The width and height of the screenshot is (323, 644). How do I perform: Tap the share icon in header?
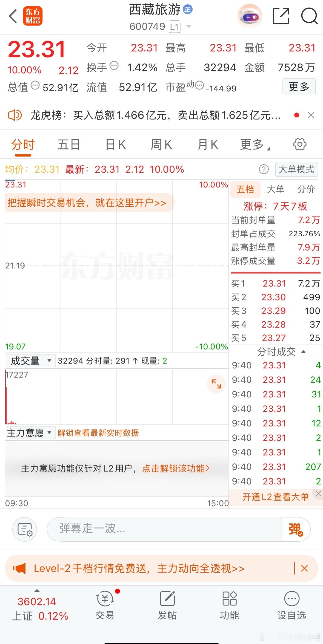click(x=281, y=16)
